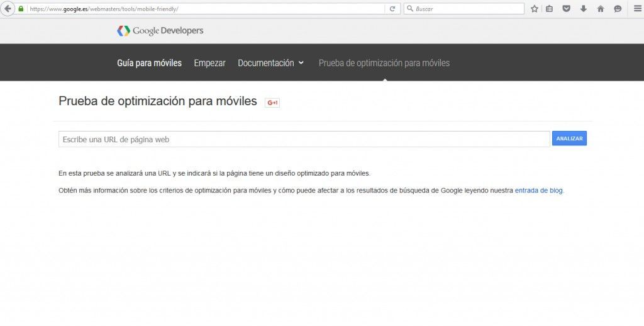
Task: Click the paragraph starting 'Obtén más información'
Action: (311, 190)
